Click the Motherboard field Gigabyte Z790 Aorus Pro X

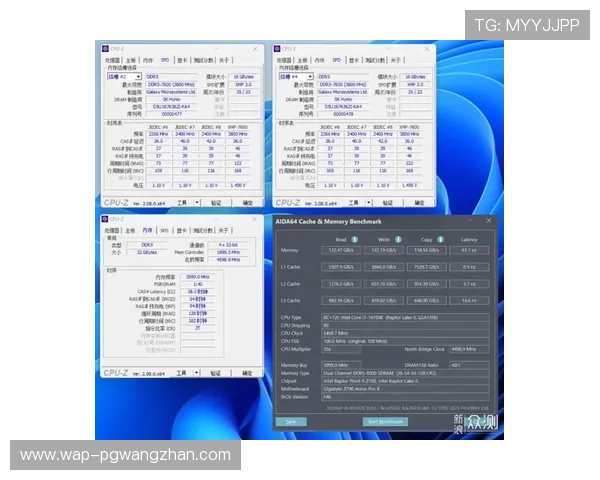(x=405, y=389)
